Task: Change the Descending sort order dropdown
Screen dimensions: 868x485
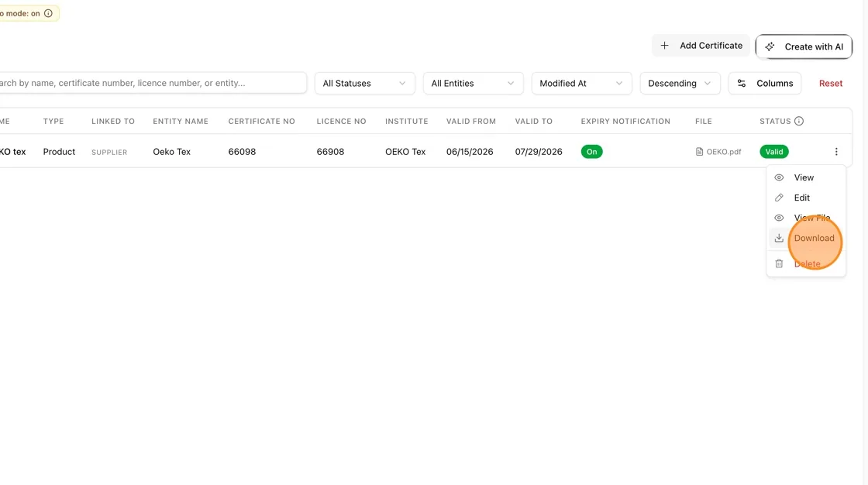Action: [x=680, y=83]
